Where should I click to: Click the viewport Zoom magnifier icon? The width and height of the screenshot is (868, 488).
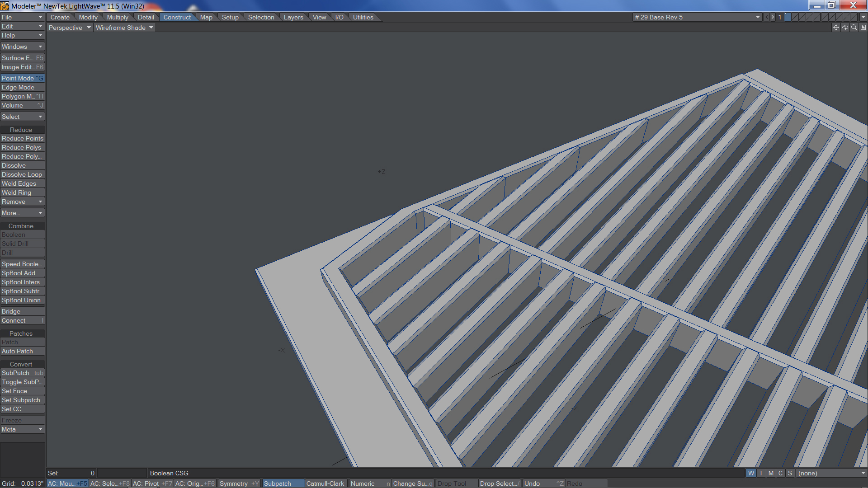pos(854,28)
